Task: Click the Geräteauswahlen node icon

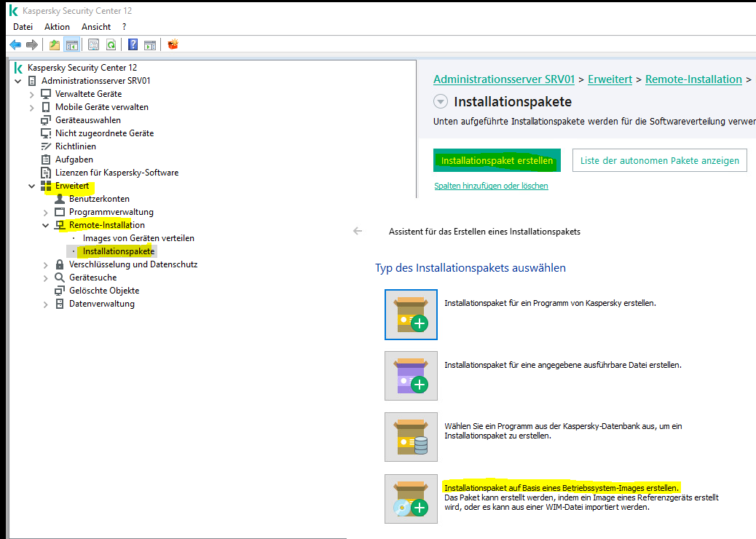Action: click(46, 120)
